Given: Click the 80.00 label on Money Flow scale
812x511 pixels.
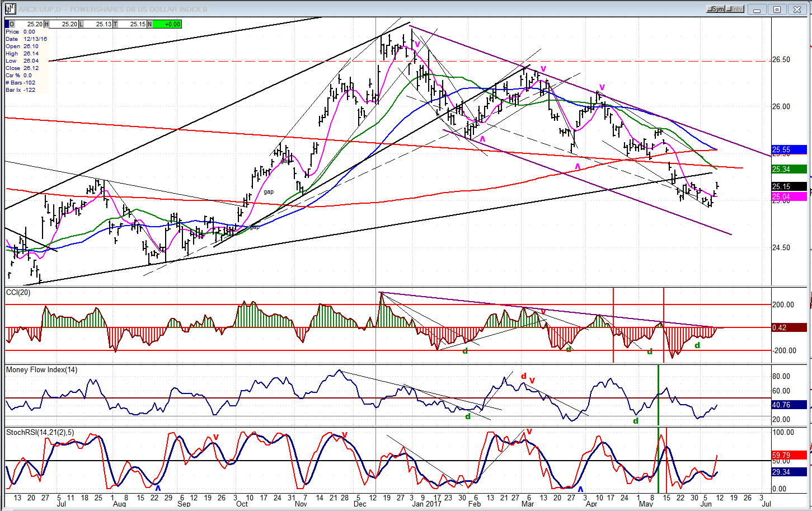Looking at the screenshot, I should (782, 377).
